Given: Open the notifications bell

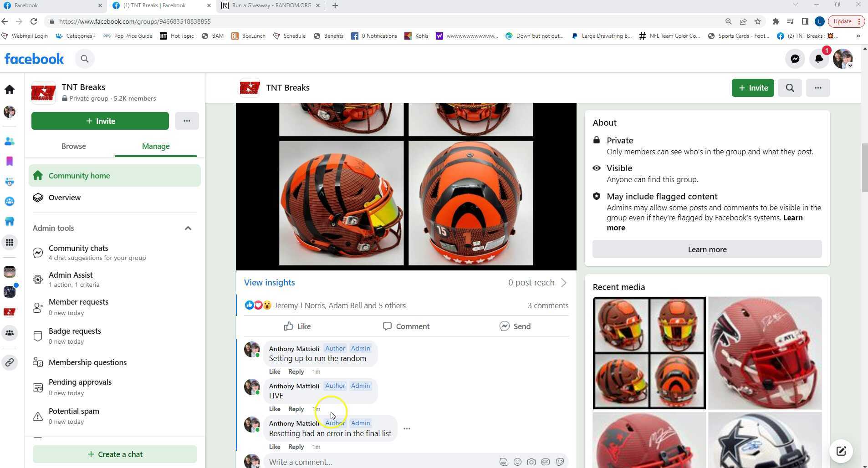Looking at the screenshot, I should tap(818, 58).
